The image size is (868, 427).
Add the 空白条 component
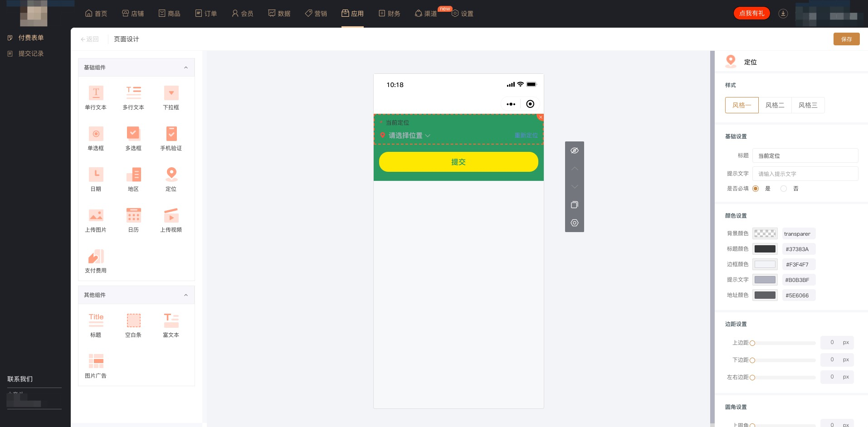pyautogui.click(x=133, y=325)
